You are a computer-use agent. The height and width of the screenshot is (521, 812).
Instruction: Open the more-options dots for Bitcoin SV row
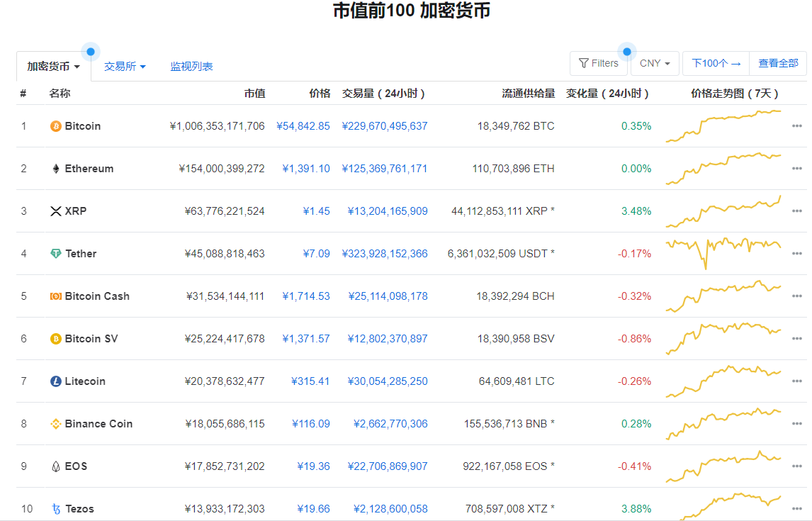pos(797,338)
